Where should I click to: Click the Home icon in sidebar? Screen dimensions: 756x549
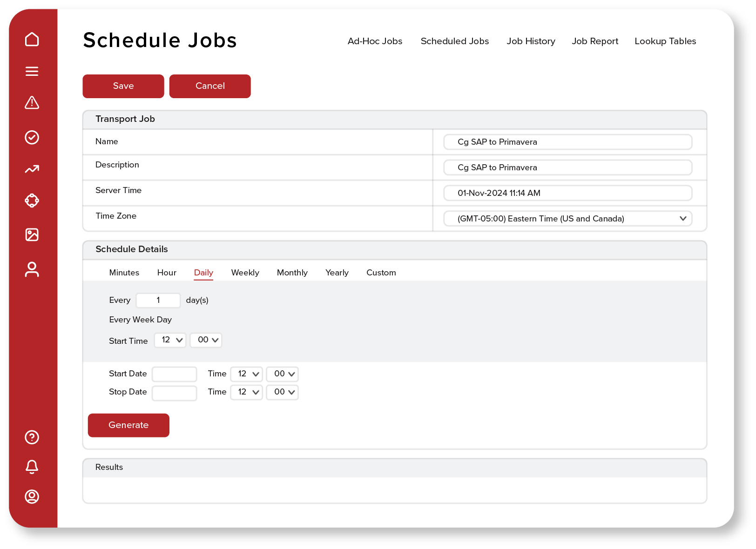(32, 40)
